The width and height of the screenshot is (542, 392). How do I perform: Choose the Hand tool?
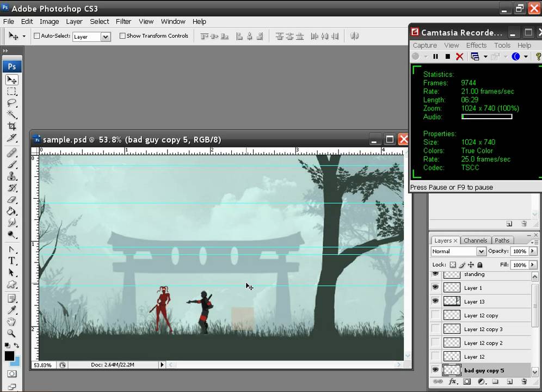point(11,322)
